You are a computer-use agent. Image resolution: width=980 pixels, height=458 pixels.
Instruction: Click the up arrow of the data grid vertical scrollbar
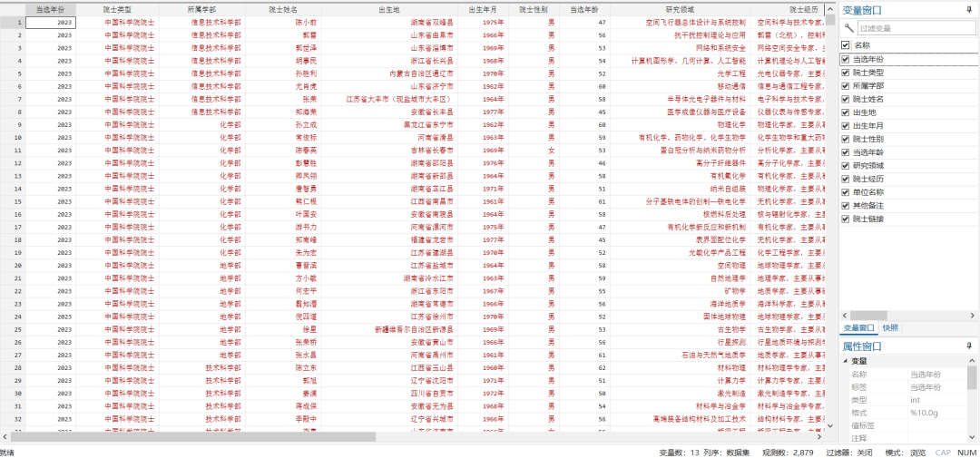[830, 8]
